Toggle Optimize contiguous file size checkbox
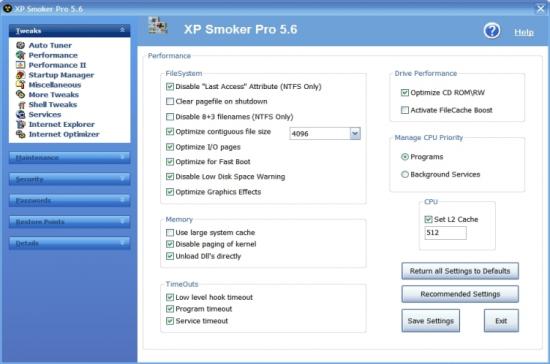This screenshot has width=550, height=364. click(x=170, y=132)
